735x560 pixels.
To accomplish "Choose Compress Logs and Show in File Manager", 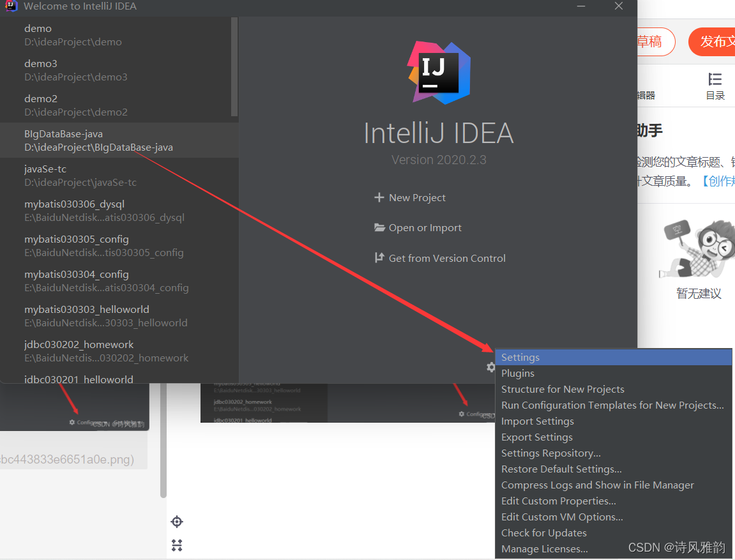I will pyautogui.click(x=614, y=485).
